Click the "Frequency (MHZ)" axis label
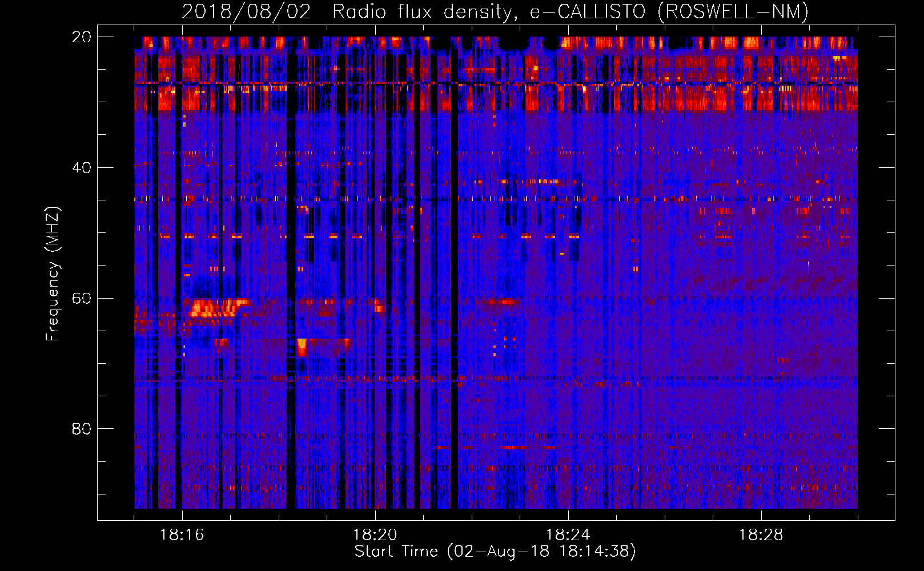924x571 pixels. pyautogui.click(x=53, y=274)
